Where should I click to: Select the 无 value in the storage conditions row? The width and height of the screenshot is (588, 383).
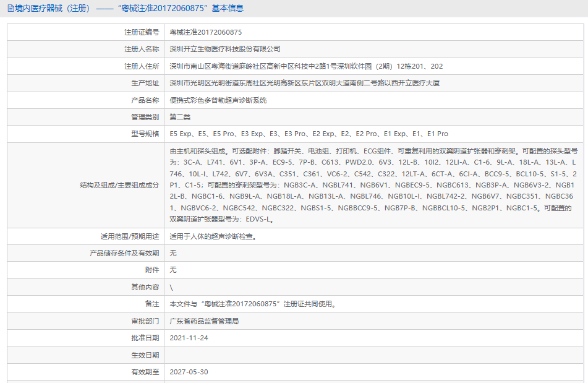(173, 253)
